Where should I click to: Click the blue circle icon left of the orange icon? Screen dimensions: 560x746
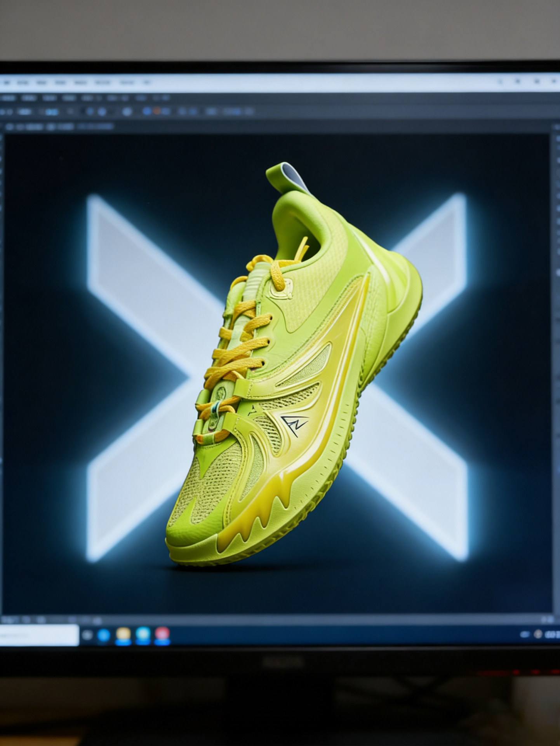click(x=147, y=112)
